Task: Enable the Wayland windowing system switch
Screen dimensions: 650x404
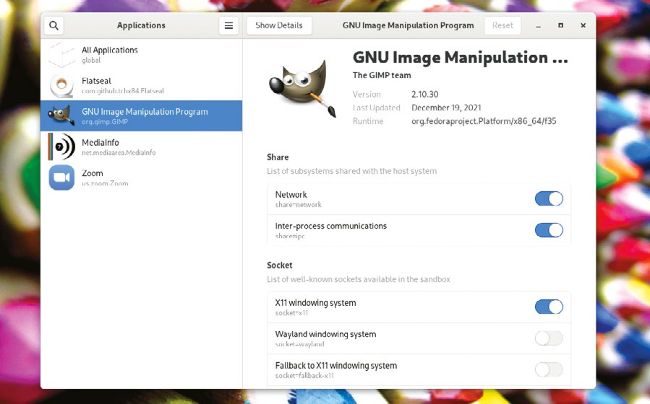Action: click(549, 339)
